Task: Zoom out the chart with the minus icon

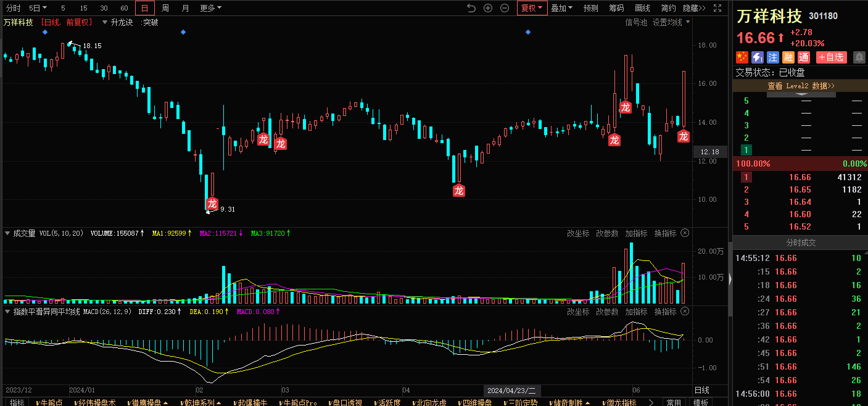Action: (x=505, y=8)
